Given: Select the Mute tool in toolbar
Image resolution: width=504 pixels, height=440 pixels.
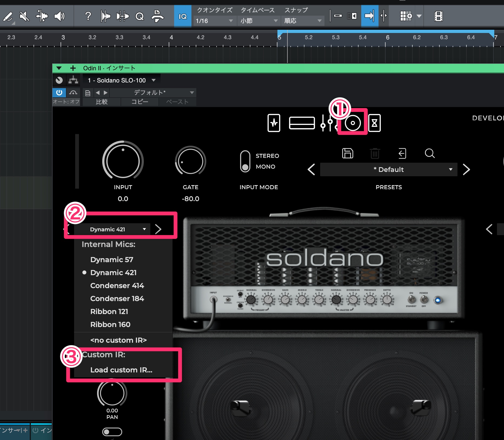Looking at the screenshot, I should (x=24, y=16).
